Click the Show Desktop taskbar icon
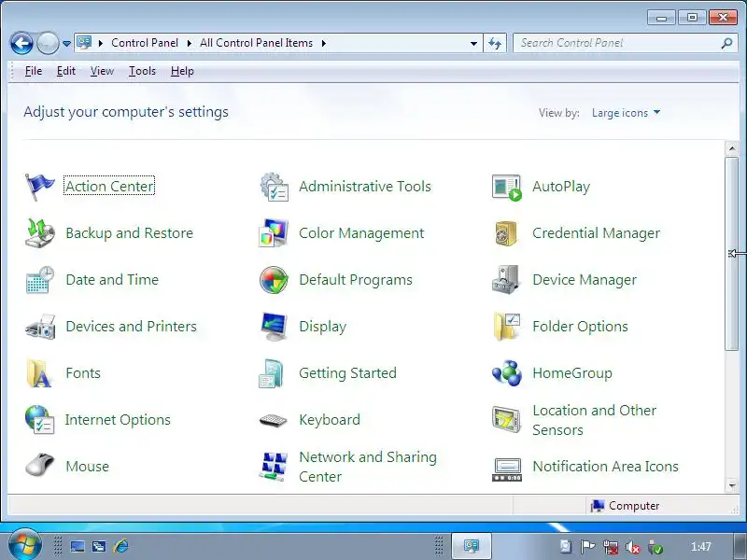This screenshot has height=560, width=747. [x=78, y=546]
